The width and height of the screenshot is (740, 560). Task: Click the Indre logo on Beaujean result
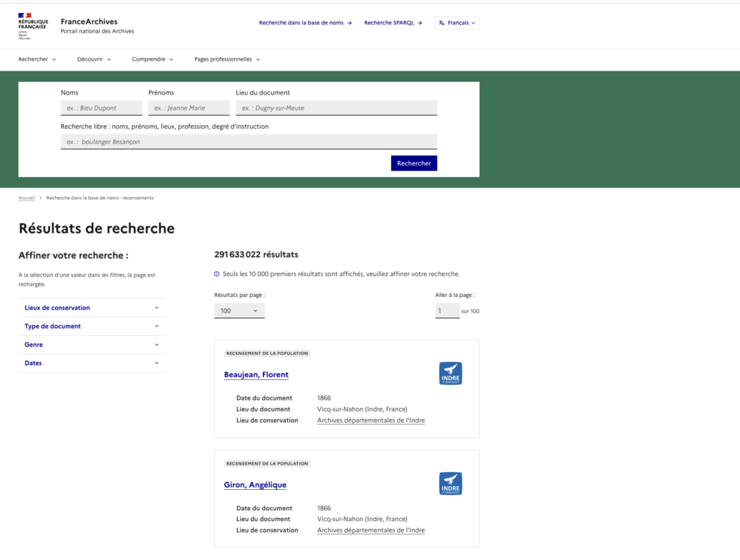[x=450, y=374]
